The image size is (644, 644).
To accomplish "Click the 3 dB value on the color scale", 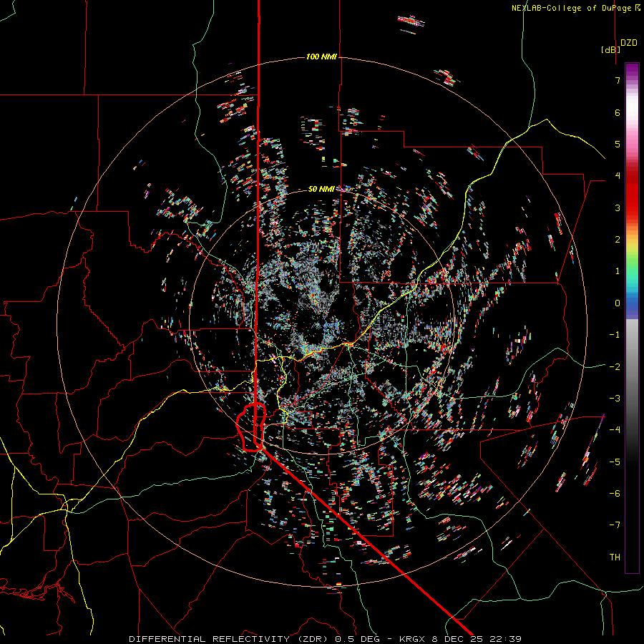I will pos(618,208).
